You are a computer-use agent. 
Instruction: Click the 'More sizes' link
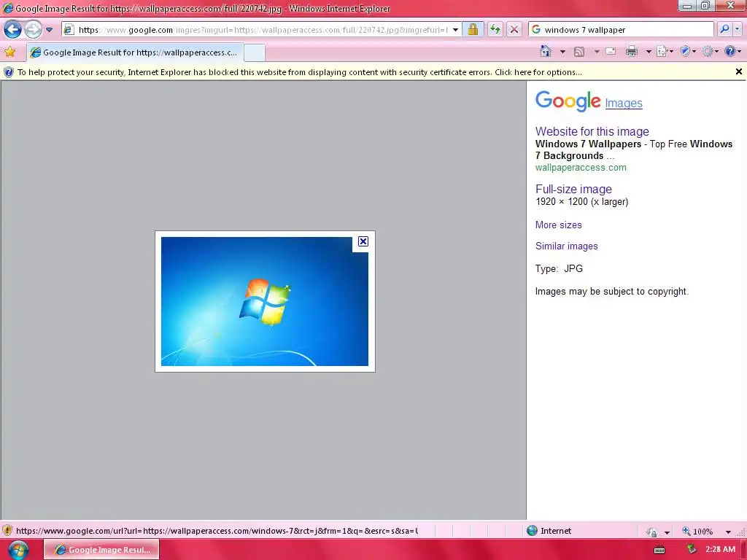tap(558, 225)
